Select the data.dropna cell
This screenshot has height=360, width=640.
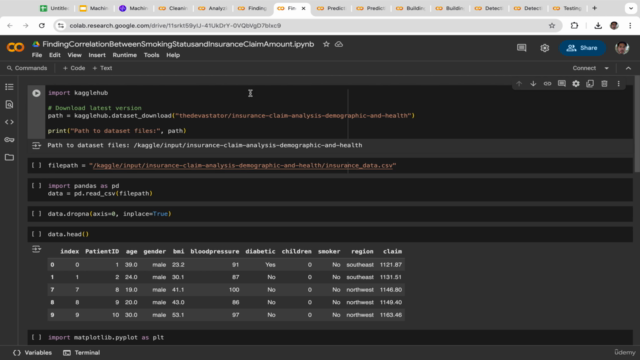pos(330,214)
